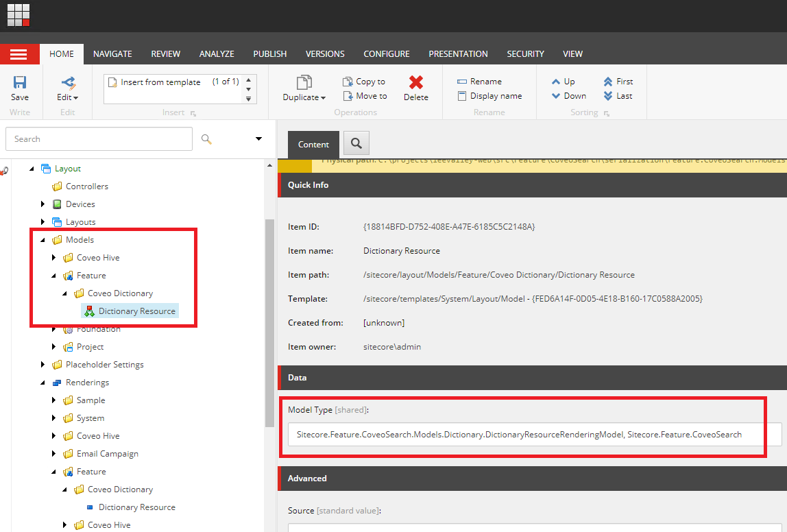Image resolution: width=787 pixels, height=532 pixels.
Task: Select Dictionary Resource under Models
Action: (130, 311)
